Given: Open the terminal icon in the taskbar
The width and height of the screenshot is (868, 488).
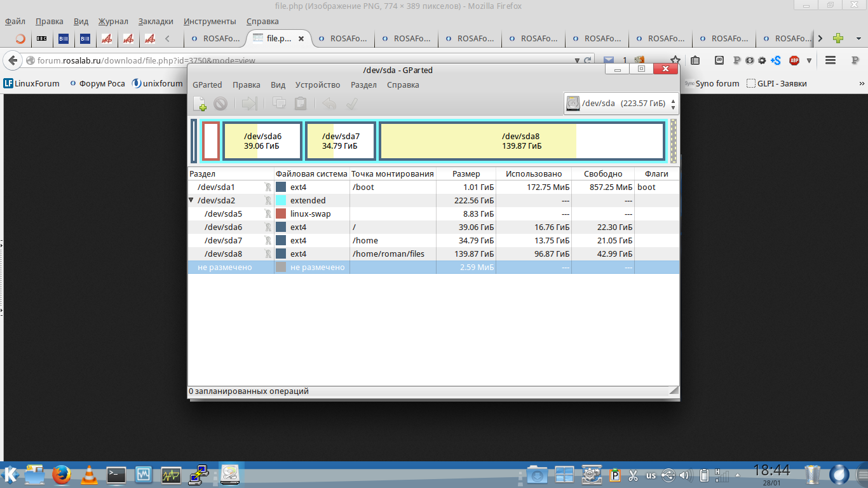Looking at the screenshot, I should click(x=116, y=474).
